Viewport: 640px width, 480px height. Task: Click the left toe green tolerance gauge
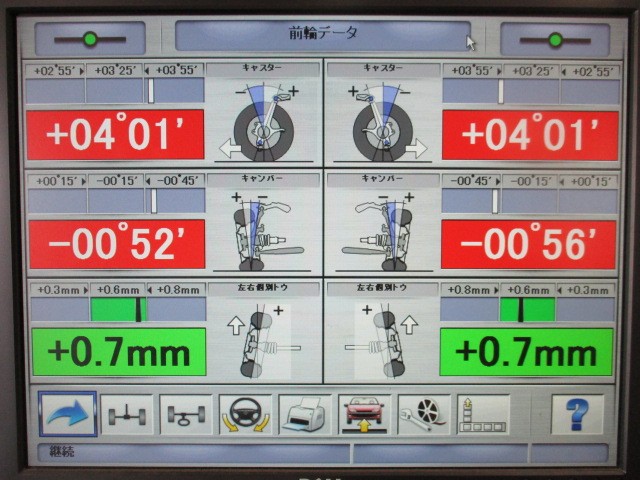(119, 309)
